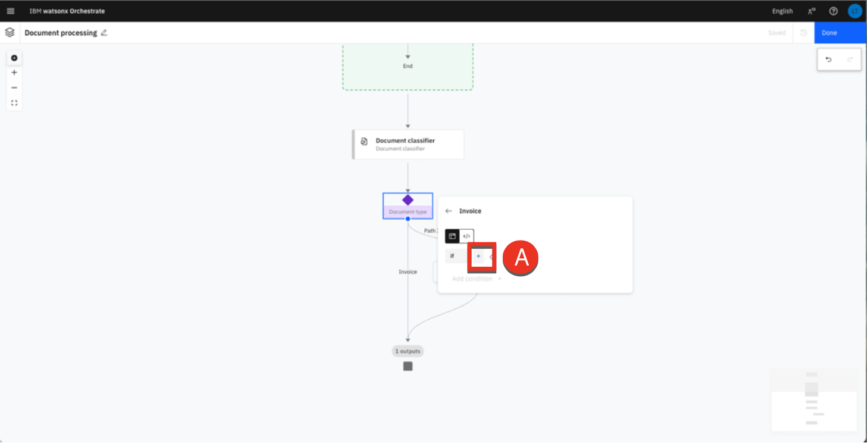Click the layers icon beside the flow title

pos(10,33)
